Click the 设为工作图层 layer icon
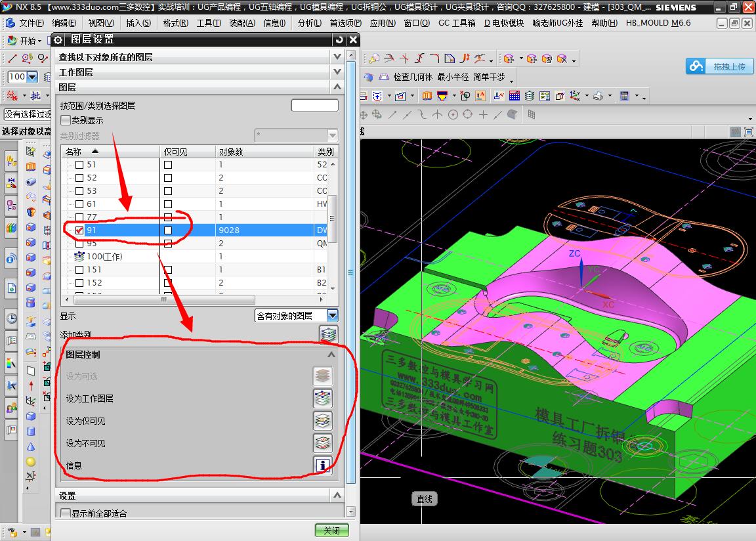 coord(323,399)
